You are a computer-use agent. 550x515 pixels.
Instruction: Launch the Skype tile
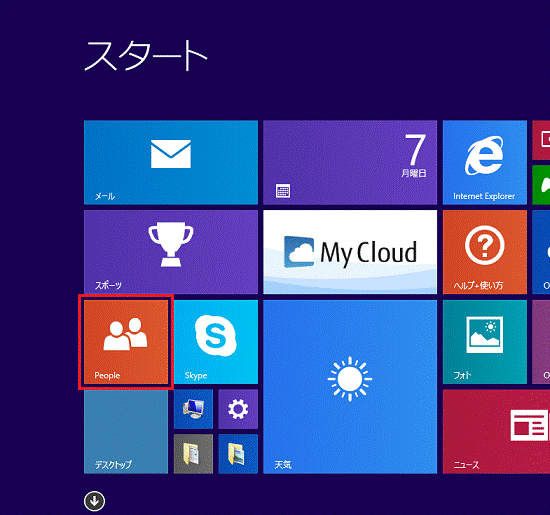(x=216, y=342)
